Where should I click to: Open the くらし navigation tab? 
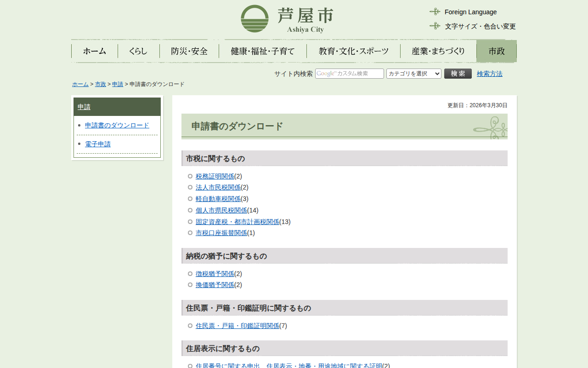pyautogui.click(x=138, y=51)
